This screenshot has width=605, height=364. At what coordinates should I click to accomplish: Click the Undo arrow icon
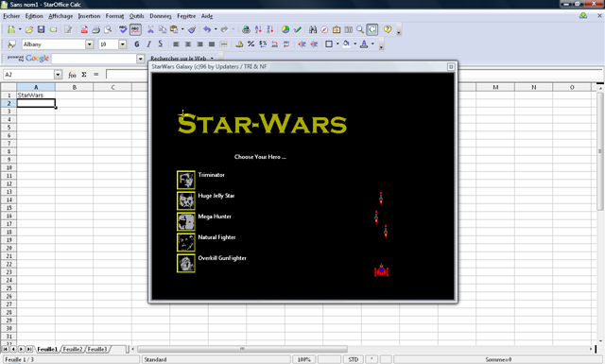(x=207, y=29)
